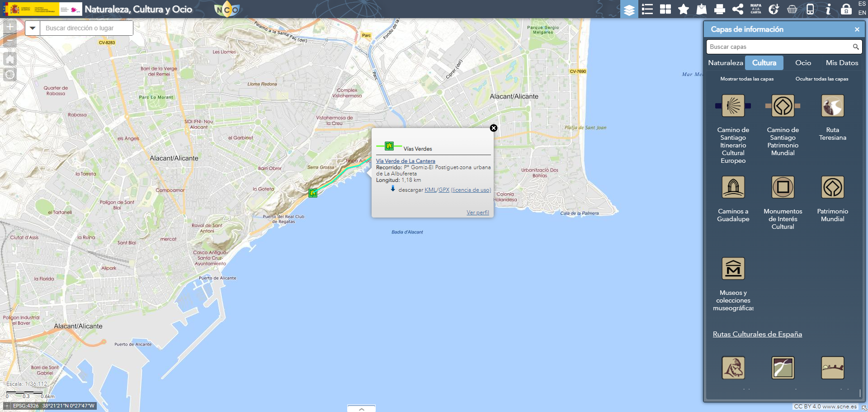Click Ver perfil in the popup

click(477, 213)
